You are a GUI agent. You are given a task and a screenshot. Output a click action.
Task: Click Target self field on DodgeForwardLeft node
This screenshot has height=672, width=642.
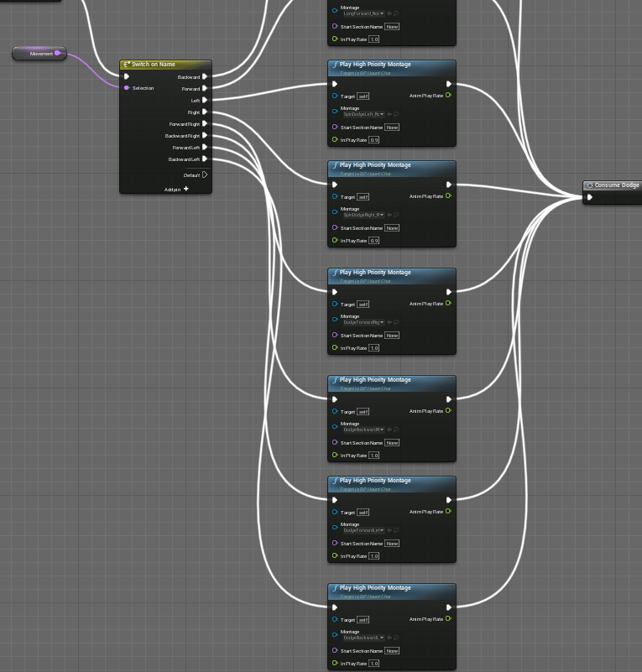[x=363, y=512]
